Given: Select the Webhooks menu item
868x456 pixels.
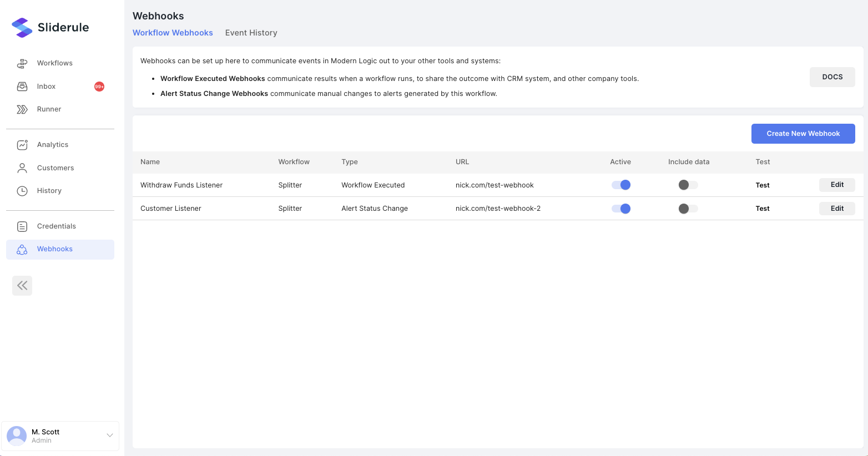Looking at the screenshot, I should click(x=60, y=250).
